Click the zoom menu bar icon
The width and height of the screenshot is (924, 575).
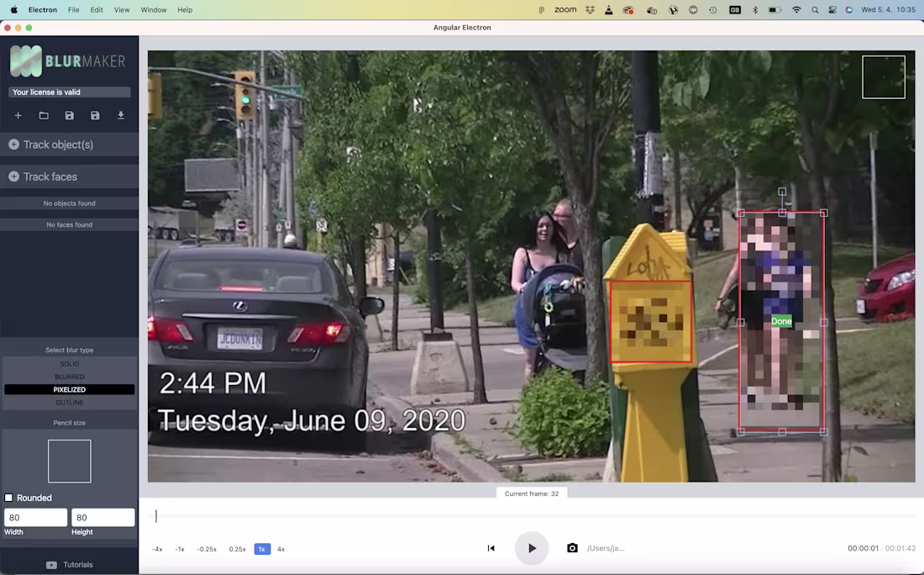[x=565, y=9]
